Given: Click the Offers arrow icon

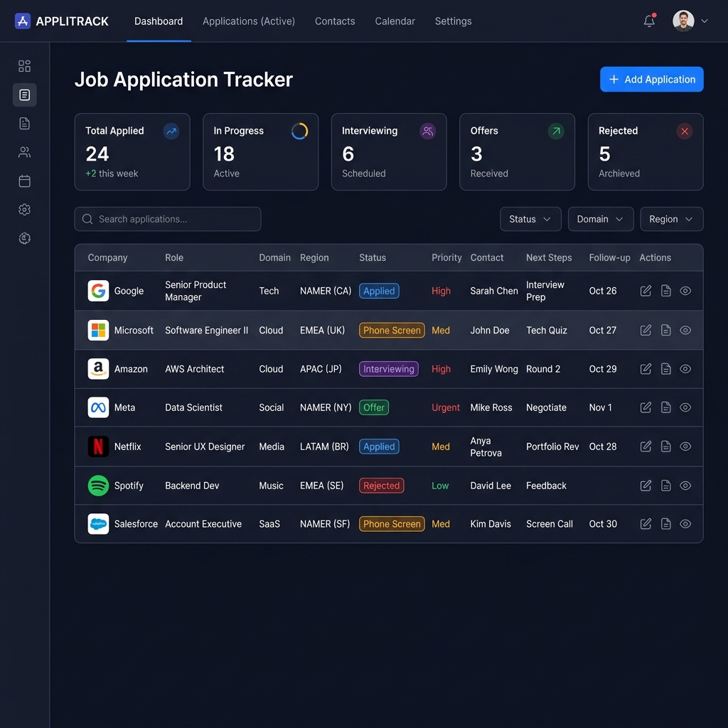Looking at the screenshot, I should pos(556,132).
